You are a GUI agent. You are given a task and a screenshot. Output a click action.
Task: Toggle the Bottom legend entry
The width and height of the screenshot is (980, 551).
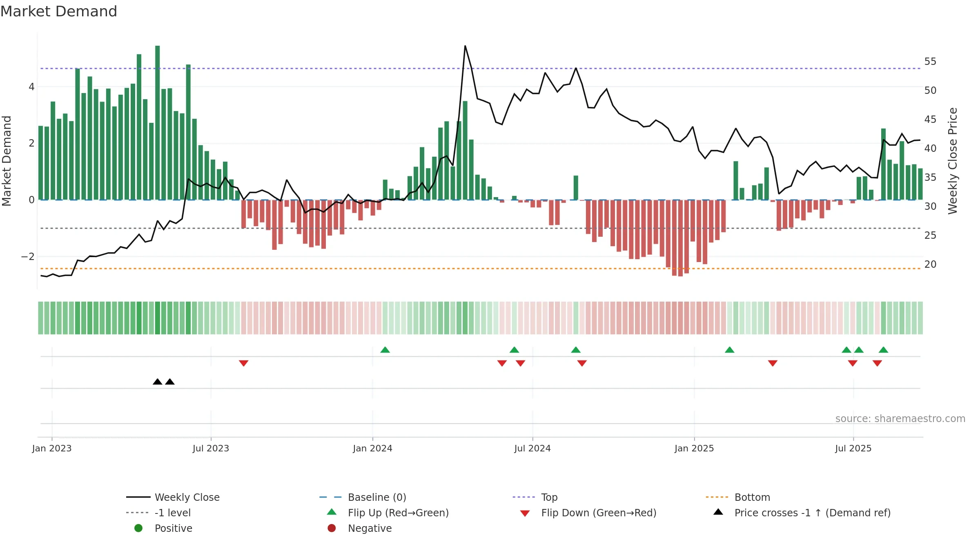coord(738,497)
